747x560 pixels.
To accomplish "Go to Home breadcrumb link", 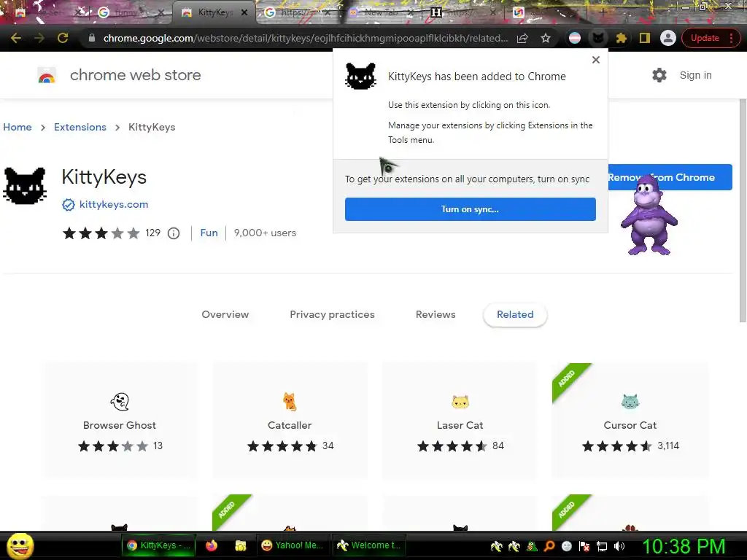I will point(18,127).
